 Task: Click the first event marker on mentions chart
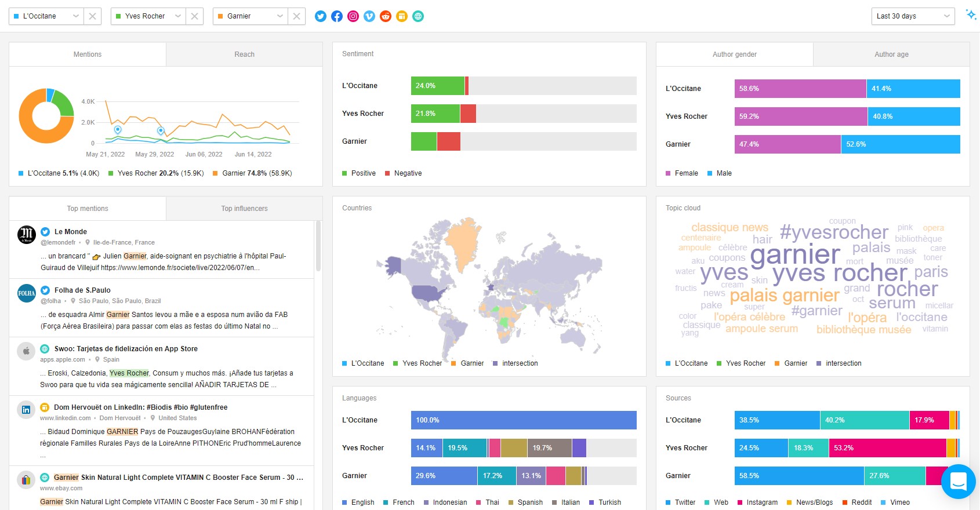[118, 130]
